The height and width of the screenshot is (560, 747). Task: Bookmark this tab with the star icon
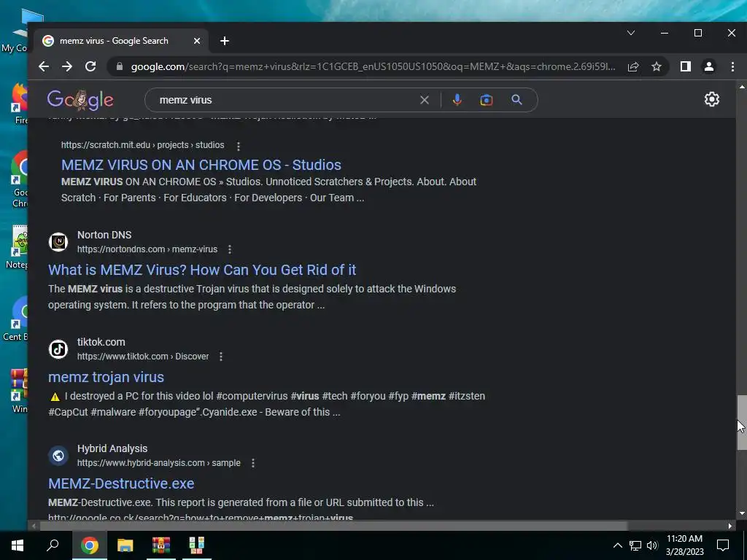click(657, 66)
